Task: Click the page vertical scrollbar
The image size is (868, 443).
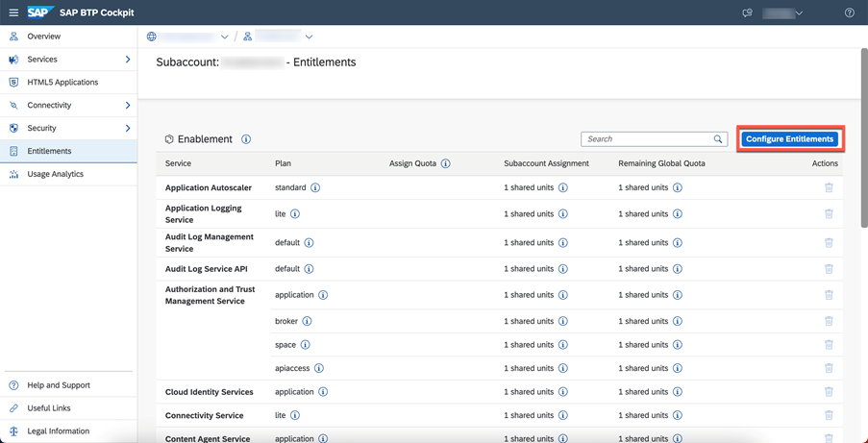Action: (863, 138)
